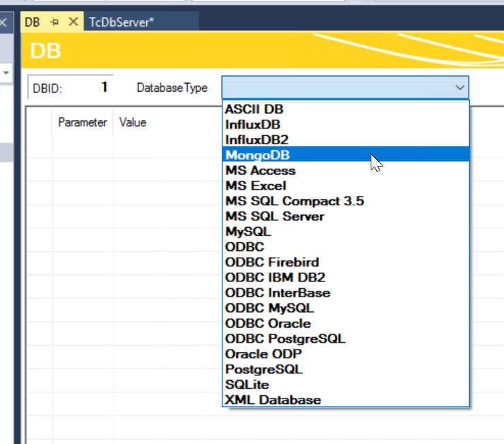This screenshot has height=444, width=504.
Task: Select ODBC Oracle entry
Action: [346, 324]
